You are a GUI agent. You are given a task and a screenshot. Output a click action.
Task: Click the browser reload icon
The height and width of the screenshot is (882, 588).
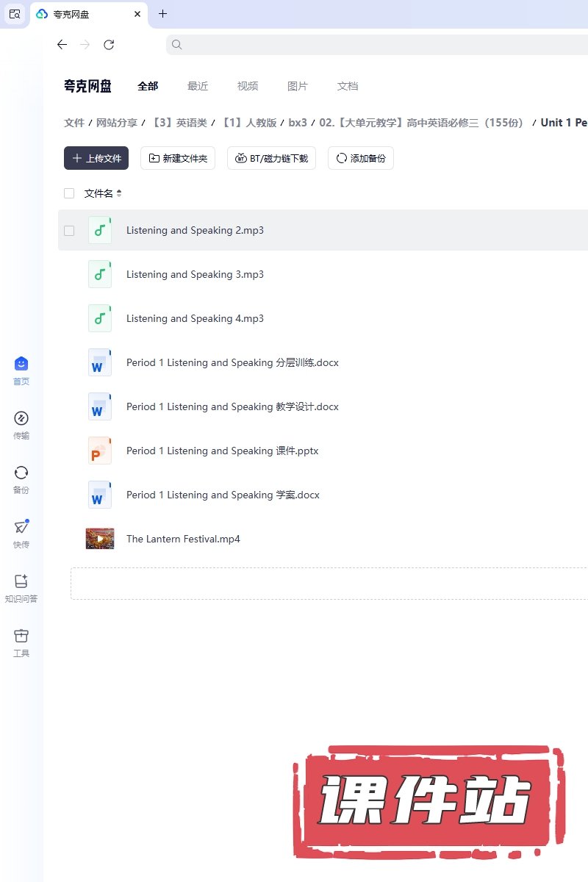pyautogui.click(x=109, y=45)
